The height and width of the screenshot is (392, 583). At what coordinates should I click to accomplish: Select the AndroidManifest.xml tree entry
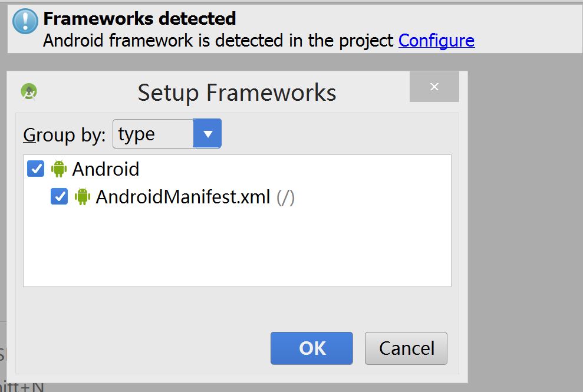click(x=183, y=196)
